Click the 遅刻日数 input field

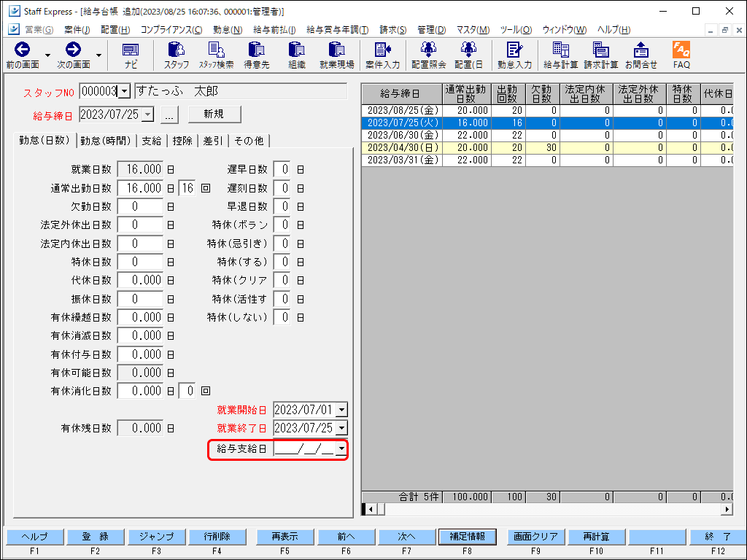(x=282, y=188)
